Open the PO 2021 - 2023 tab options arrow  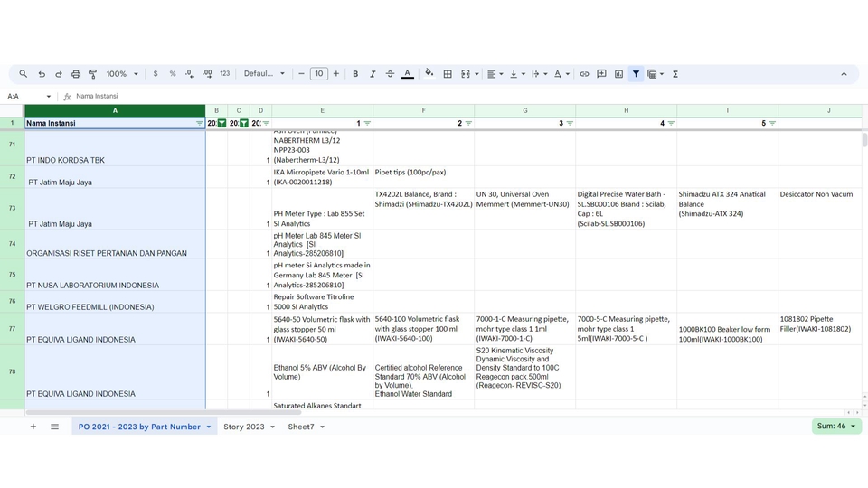(209, 427)
